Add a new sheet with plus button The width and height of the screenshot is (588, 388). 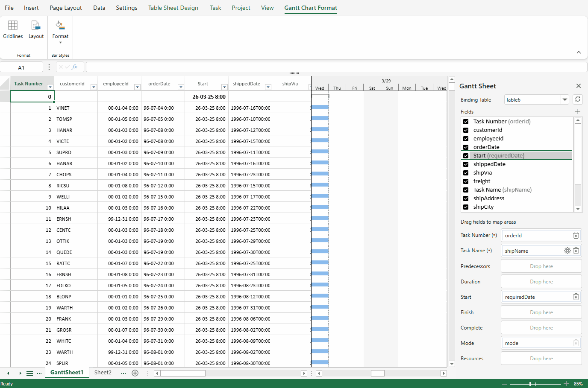tap(135, 373)
